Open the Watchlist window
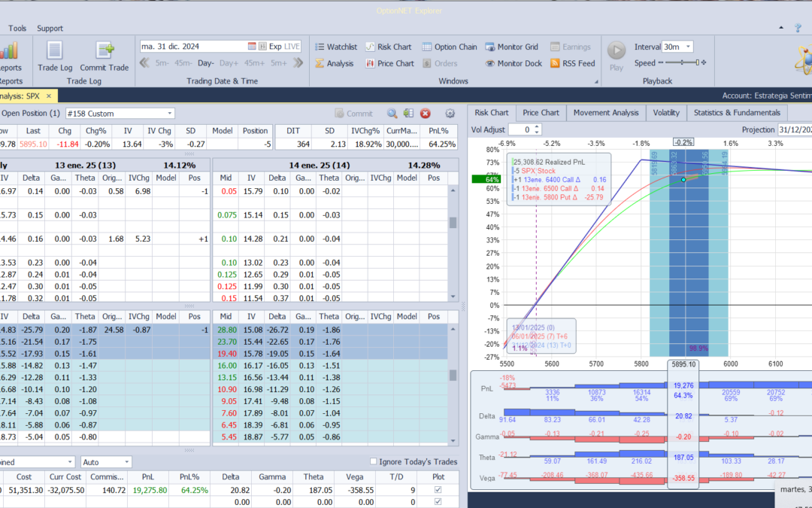812x508 pixels. tap(335, 47)
